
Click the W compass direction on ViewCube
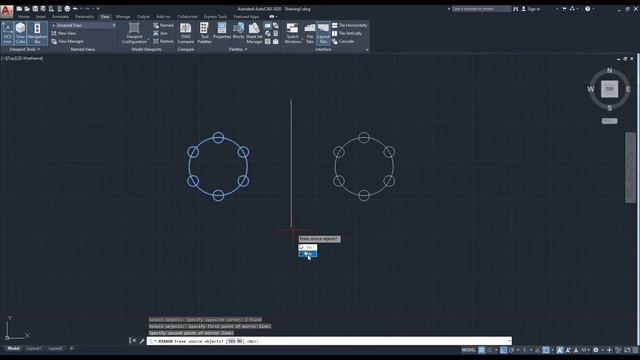click(591, 89)
